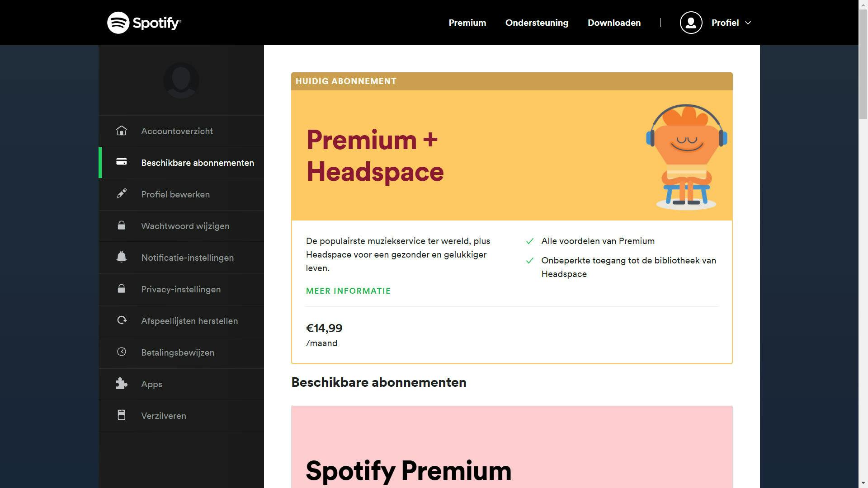Click the sidebar user profile picture
This screenshot has height=488, width=868.
pos(181,80)
